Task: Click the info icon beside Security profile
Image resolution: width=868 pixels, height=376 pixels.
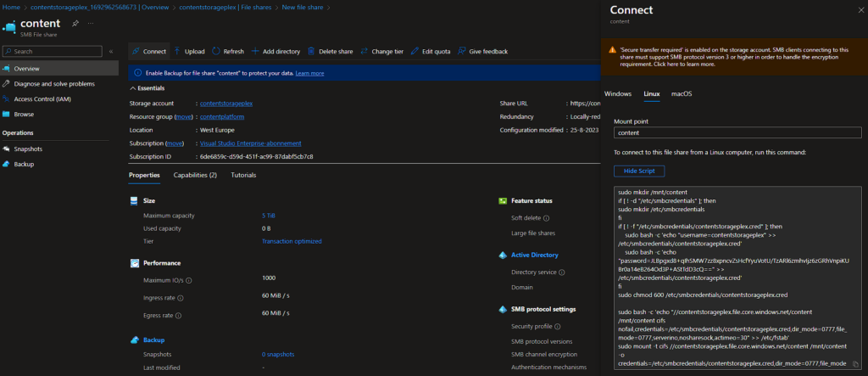Action: coord(558,328)
